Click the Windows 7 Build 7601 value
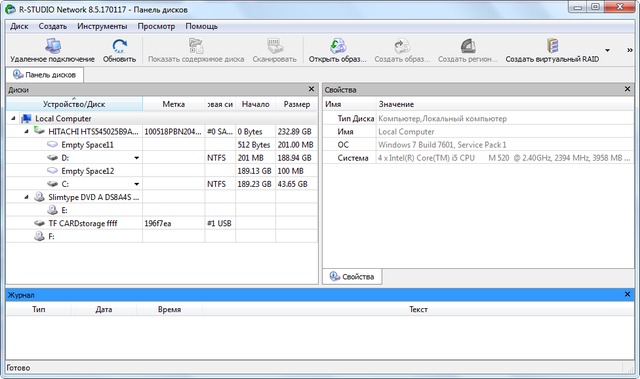The height and width of the screenshot is (379, 640). 442,145
